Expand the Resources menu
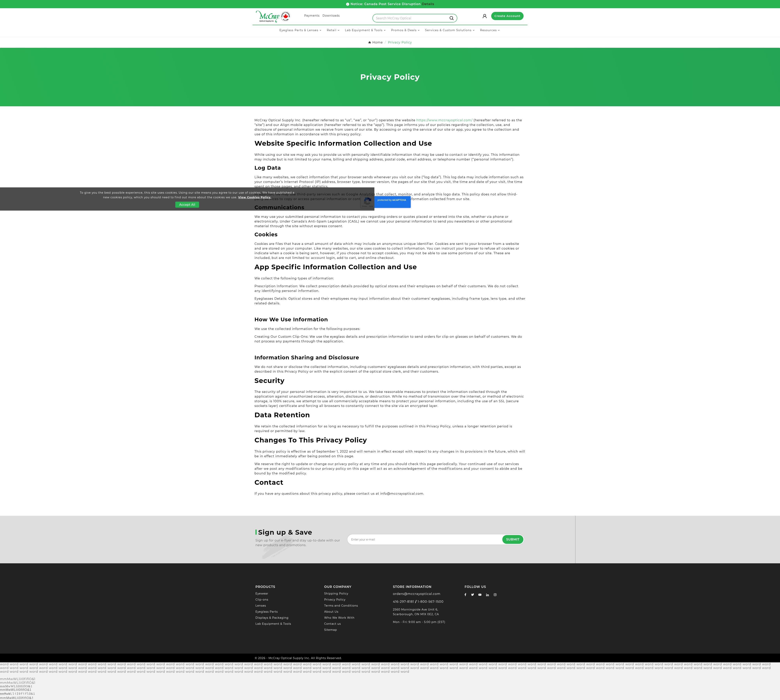The height and width of the screenshot is (700, 780). pyautogui.click(x=490, y=30)
